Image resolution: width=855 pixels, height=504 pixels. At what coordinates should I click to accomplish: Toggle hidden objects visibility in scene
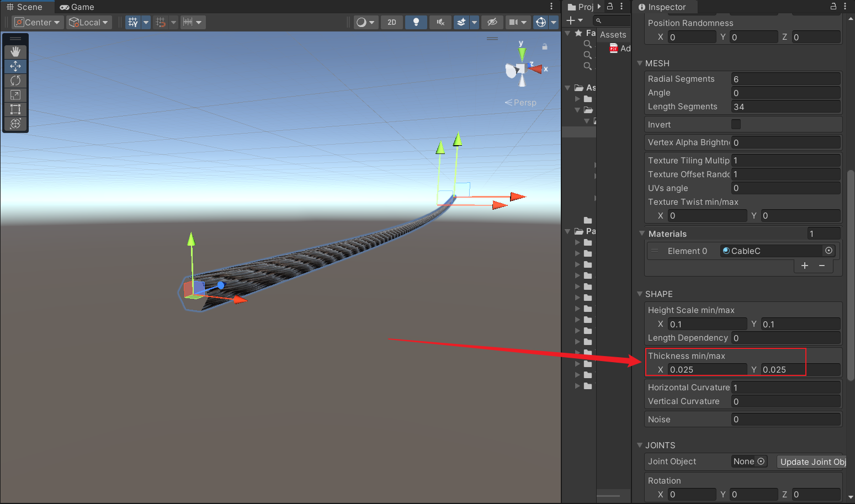pyautogui.click(x=492, y=22)
